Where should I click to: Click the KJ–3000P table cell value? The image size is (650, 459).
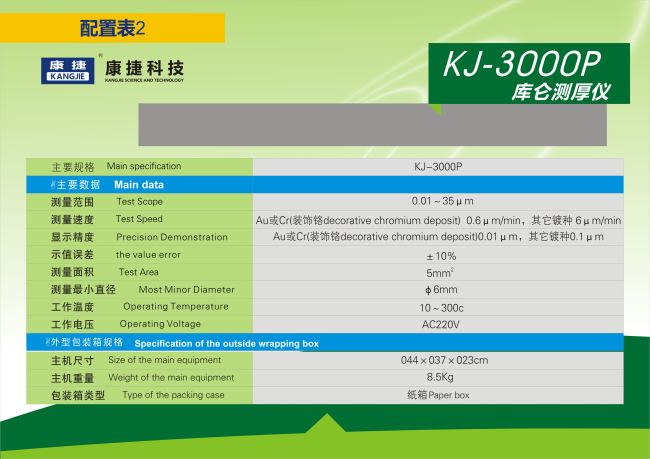tap(438, 167)
